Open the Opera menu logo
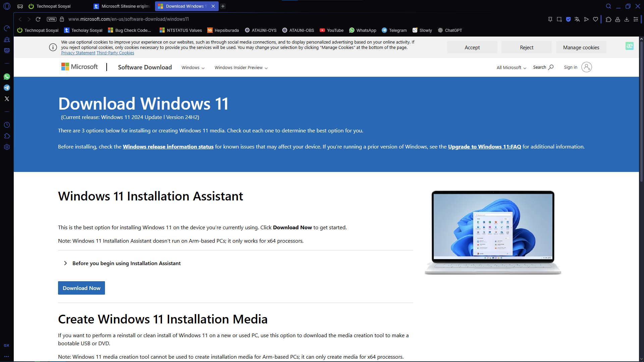The height and width of the screenshot is (362, 644). pos(7,6)
